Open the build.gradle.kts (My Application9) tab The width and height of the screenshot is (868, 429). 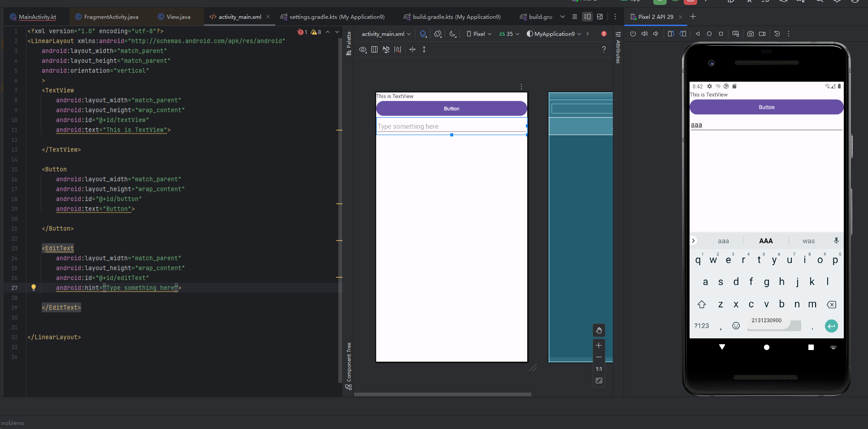pyautogui.click(x=452, y=17)
